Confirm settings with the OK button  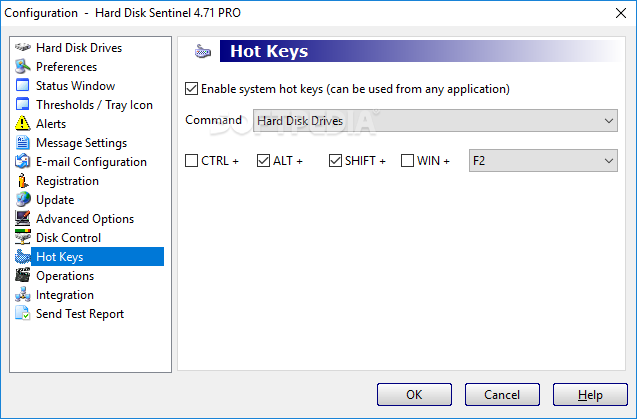point(414,395)
